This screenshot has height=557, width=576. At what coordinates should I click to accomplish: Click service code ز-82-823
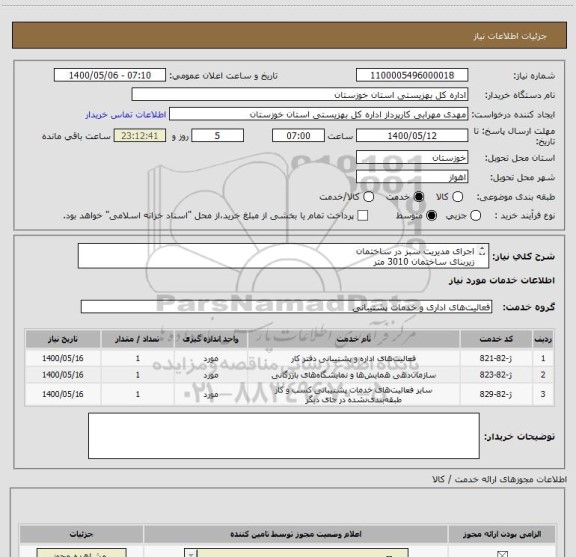pos(496,375)
